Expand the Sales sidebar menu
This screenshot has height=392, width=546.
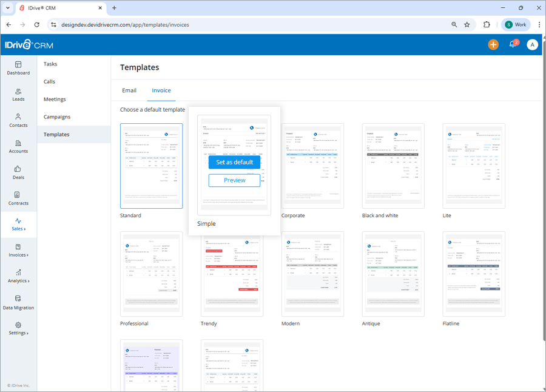18,225
